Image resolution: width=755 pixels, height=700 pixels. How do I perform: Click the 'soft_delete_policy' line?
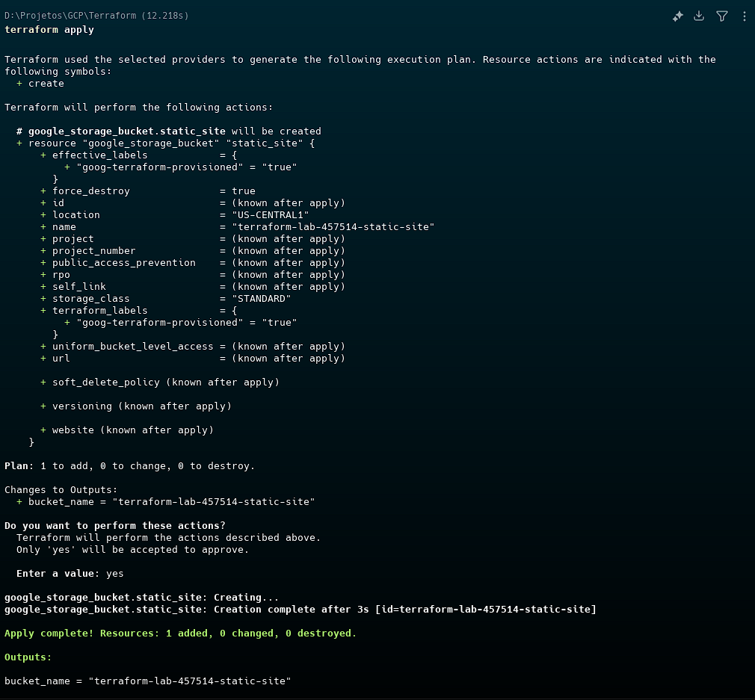(165, 382)
